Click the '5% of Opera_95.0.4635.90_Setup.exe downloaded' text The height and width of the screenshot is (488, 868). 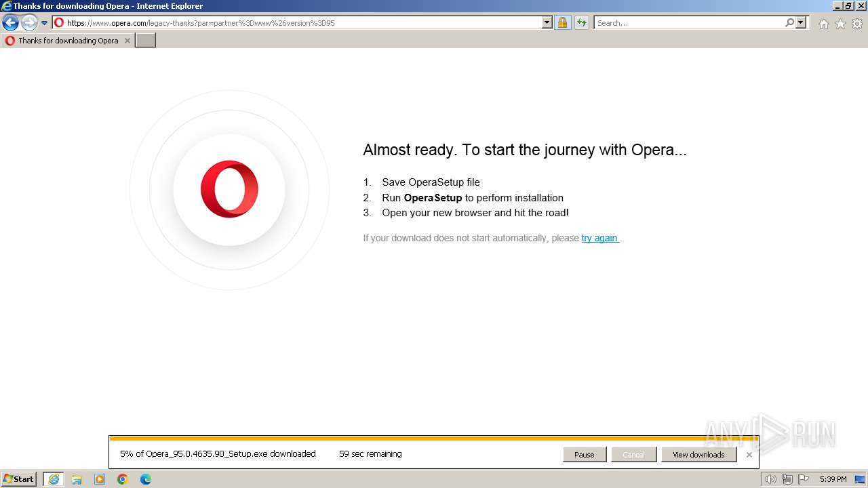tap(218, 454)
